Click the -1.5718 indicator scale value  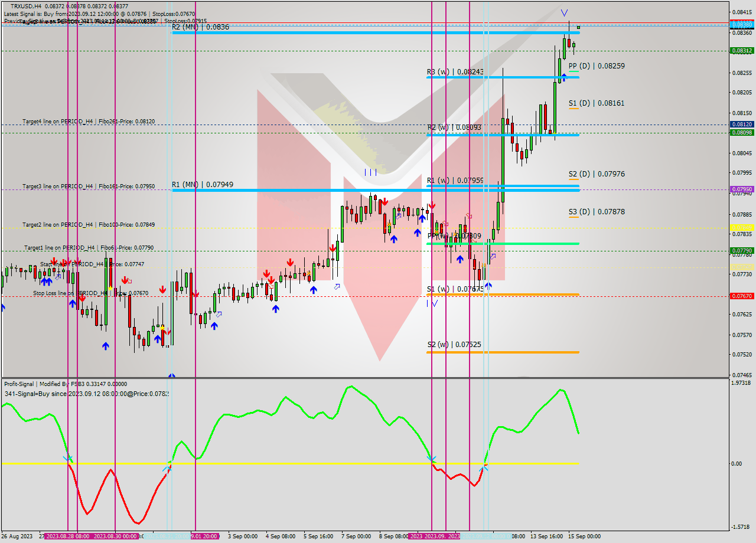(742, 527)
